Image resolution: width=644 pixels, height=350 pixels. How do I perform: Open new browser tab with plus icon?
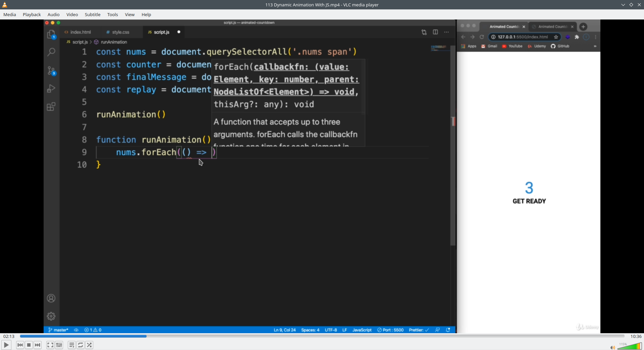click(583, 27)
